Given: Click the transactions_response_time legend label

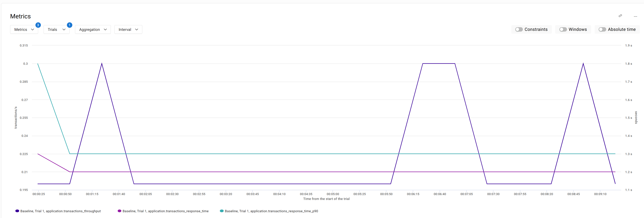Looking at the screenshot, I should (165, 211).
